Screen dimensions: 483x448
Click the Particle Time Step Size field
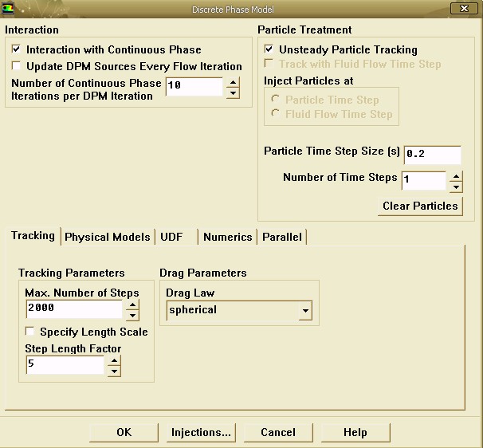(432, 155)
